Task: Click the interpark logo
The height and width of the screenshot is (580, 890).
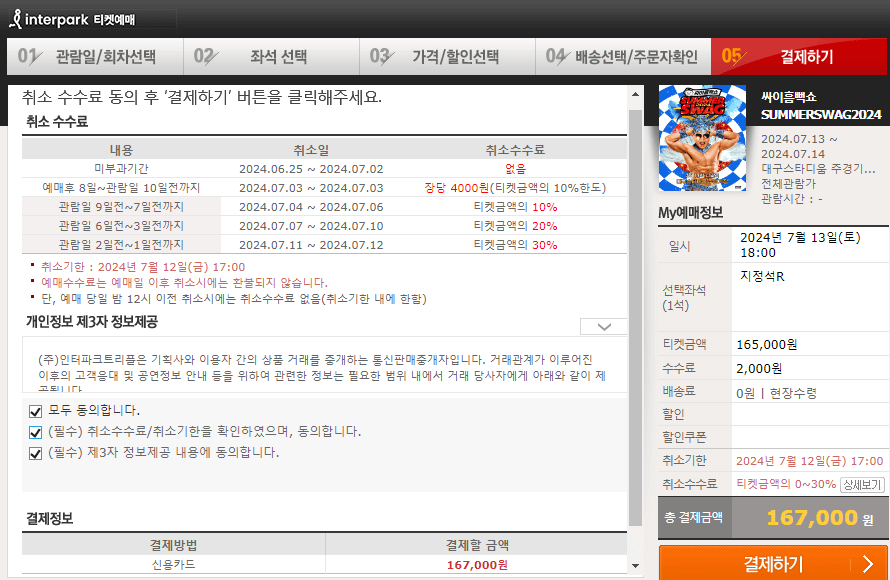Action: (x=55, y=17)
